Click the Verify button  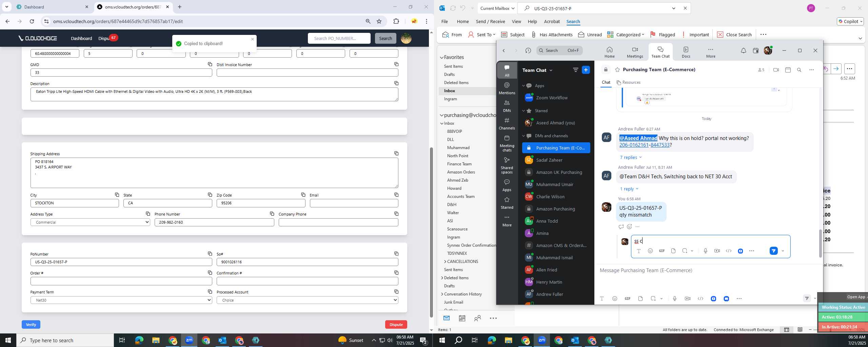(x=31, y=324)
